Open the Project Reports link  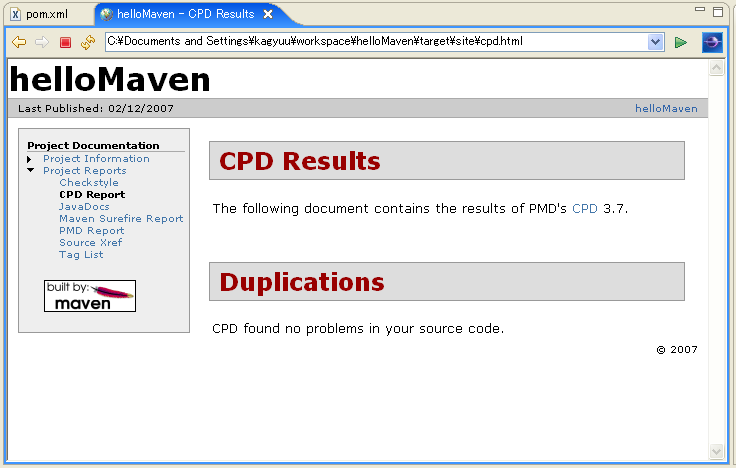click(x=84, y=171)
